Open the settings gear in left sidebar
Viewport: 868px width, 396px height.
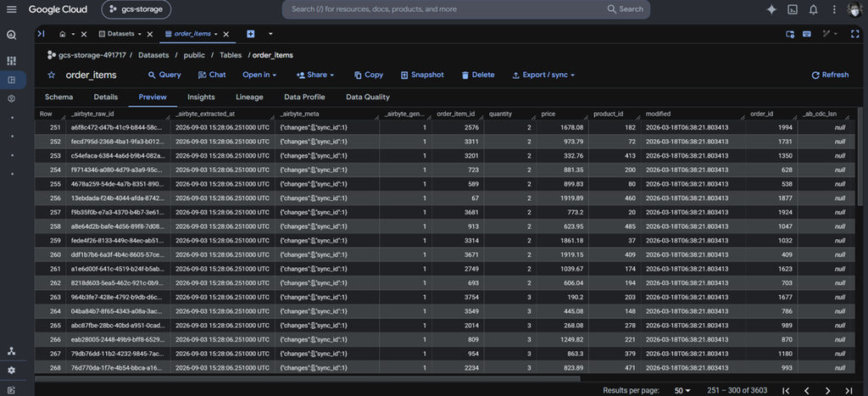click(12, 371)
